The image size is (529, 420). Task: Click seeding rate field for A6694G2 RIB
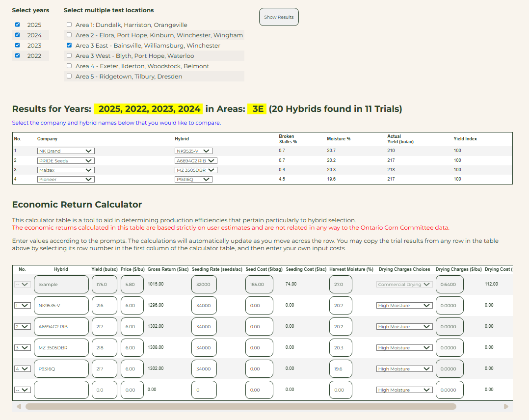(204, 327)
